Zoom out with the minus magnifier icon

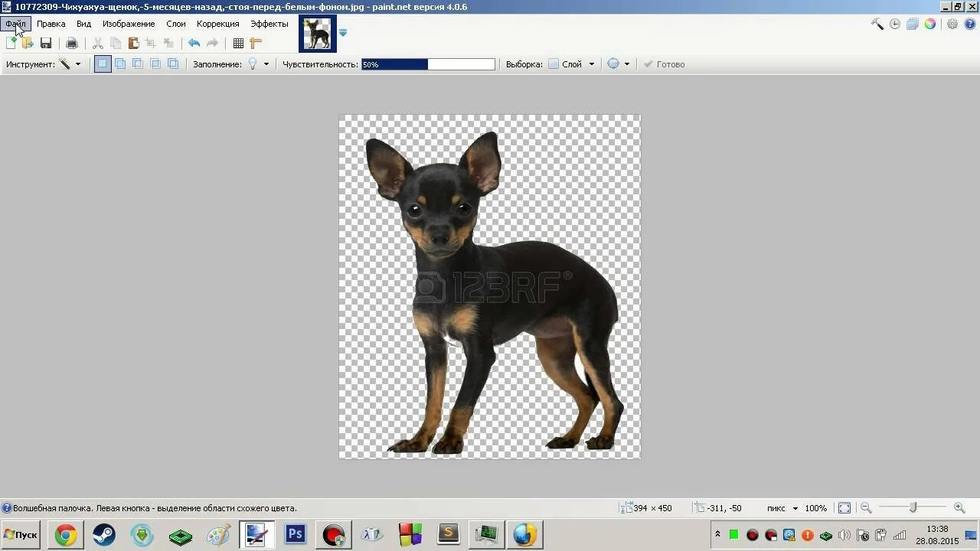click(x=866, y=508)
